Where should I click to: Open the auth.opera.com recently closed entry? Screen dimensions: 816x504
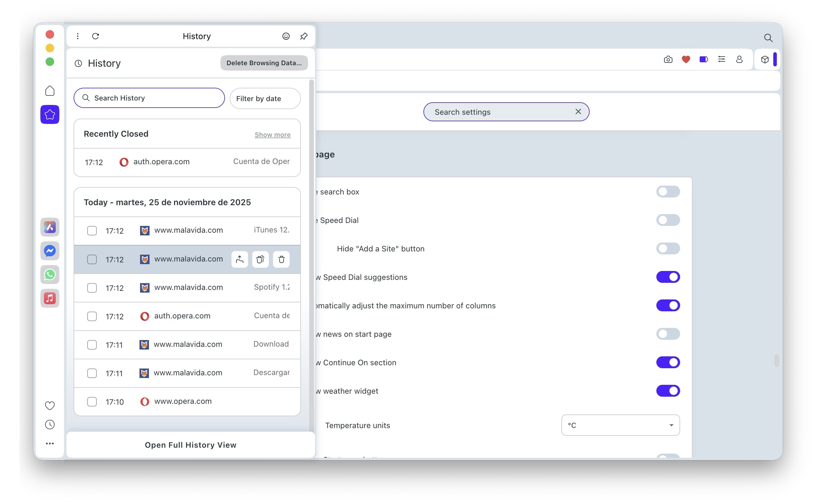161,162
